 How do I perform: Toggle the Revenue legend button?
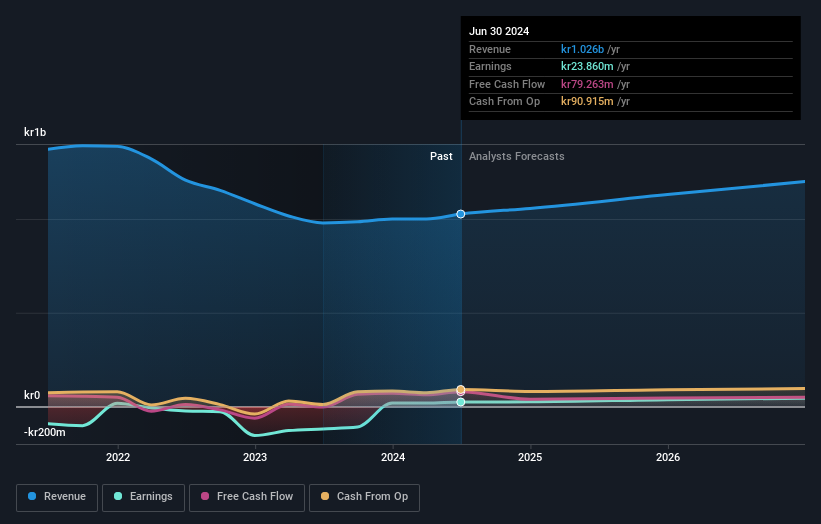coord(57,497)
